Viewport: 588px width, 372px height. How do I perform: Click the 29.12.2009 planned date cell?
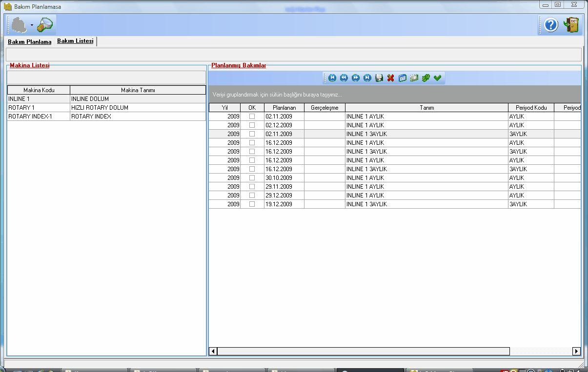(x=284, y=196)
